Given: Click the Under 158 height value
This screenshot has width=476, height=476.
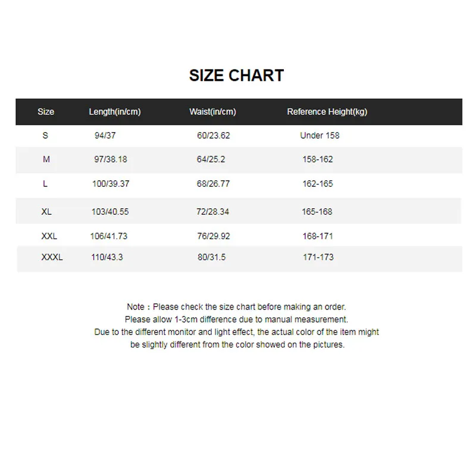Looking at the screenshot, I should tap(320, 136).
